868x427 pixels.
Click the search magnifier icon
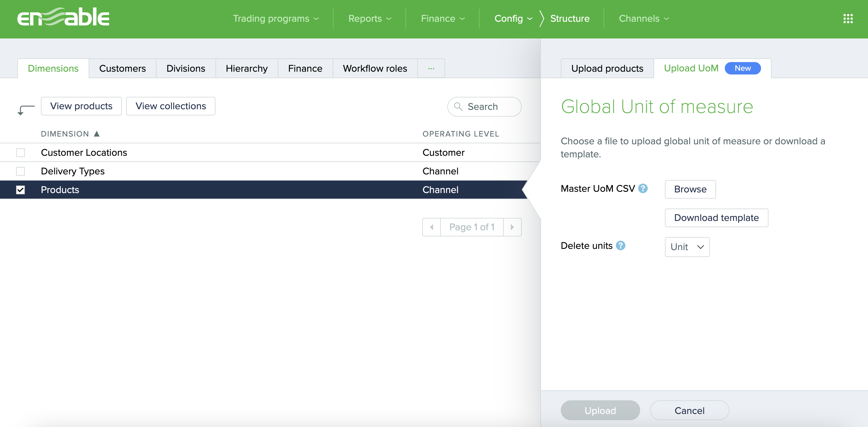458,106
